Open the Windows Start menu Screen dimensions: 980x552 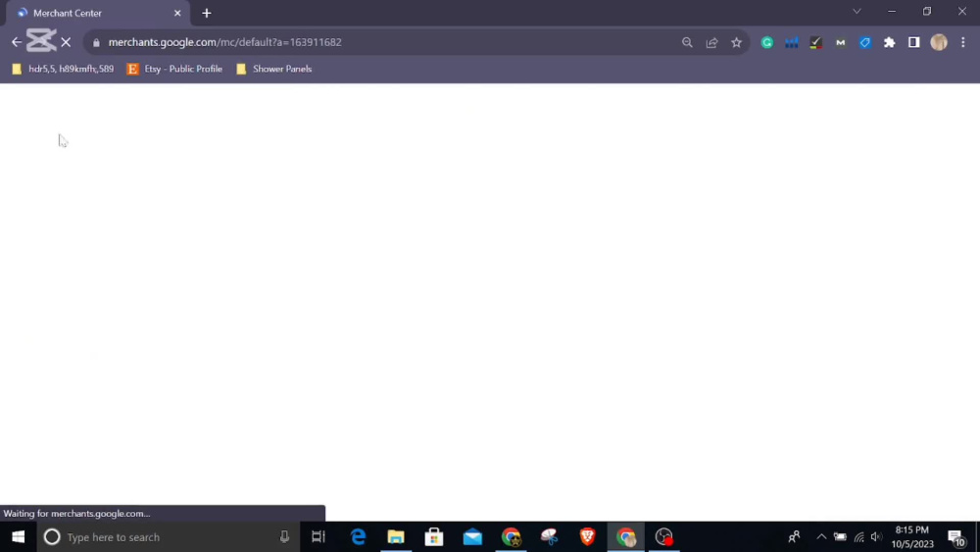point(18,537)
